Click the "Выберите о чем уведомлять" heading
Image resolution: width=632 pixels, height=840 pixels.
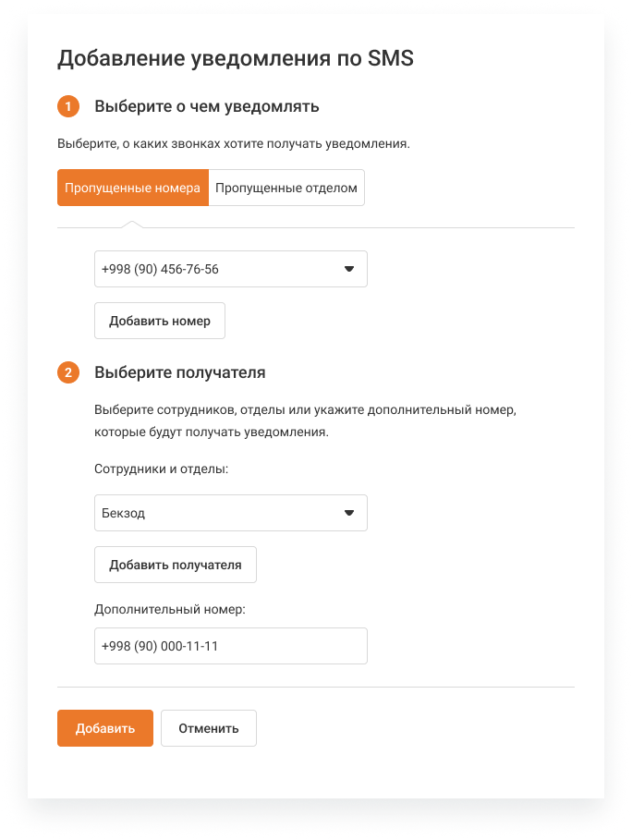pyautogui.click(x=207, y=106)
